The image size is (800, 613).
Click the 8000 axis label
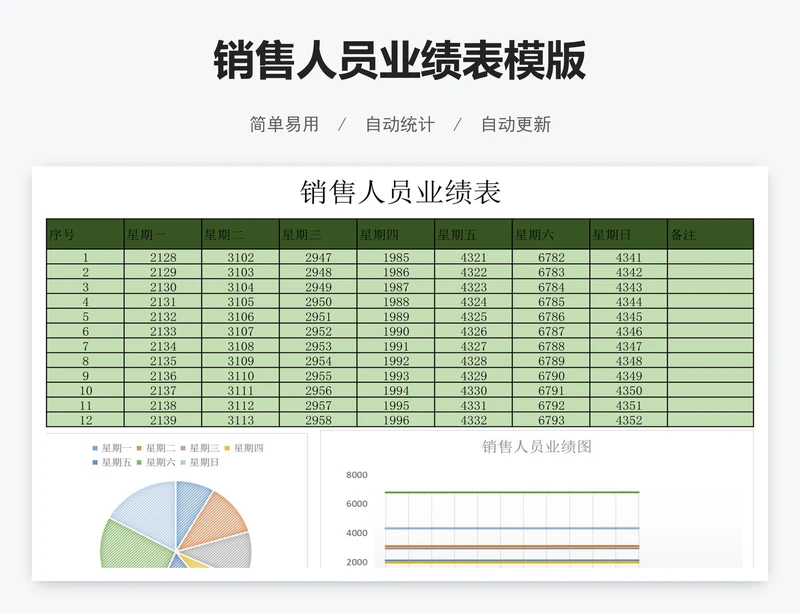357,475
